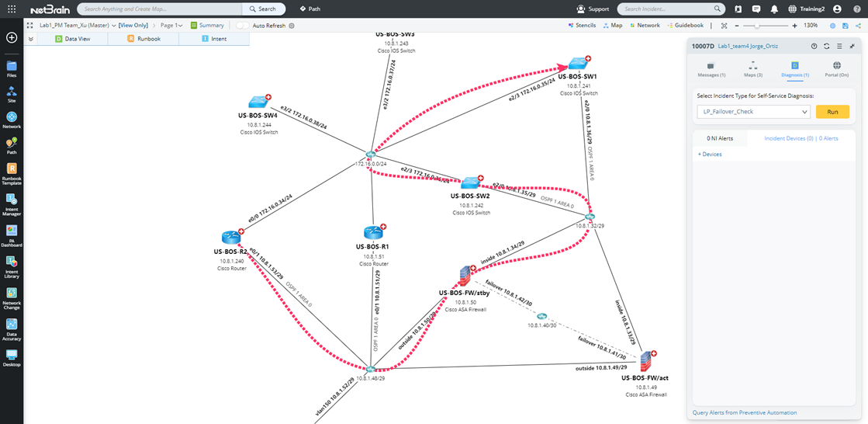The image size is (868, 424).
Task: Select Diagnosis (1) tab
Action: 795,69
